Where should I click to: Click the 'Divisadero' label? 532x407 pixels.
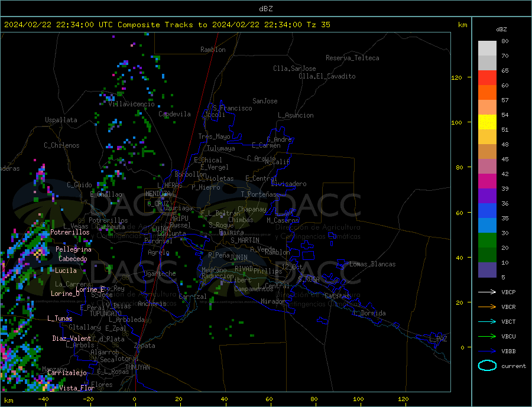tap(288, 184)
